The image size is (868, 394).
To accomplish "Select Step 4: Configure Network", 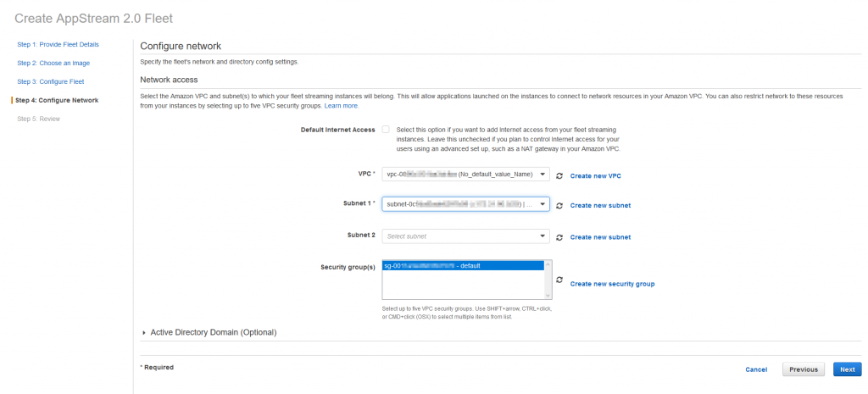I will tap(57, 100).
